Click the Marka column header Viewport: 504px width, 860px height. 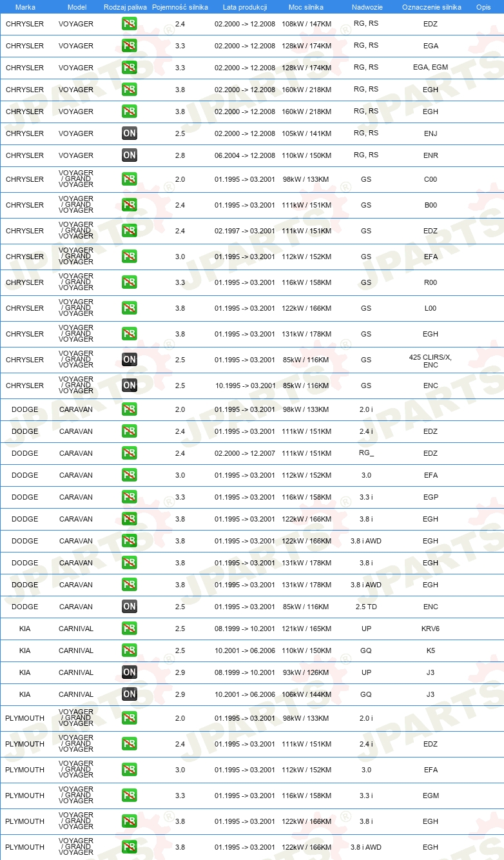25,7
